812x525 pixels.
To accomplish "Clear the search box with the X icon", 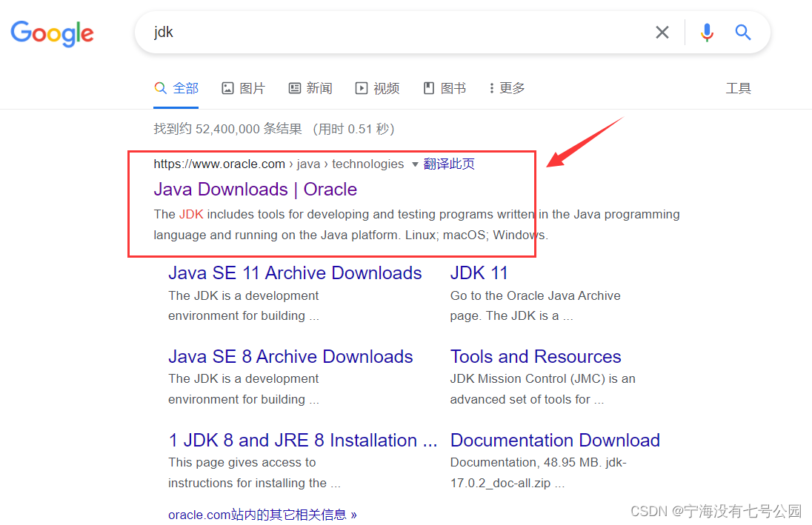I will 662,33.
